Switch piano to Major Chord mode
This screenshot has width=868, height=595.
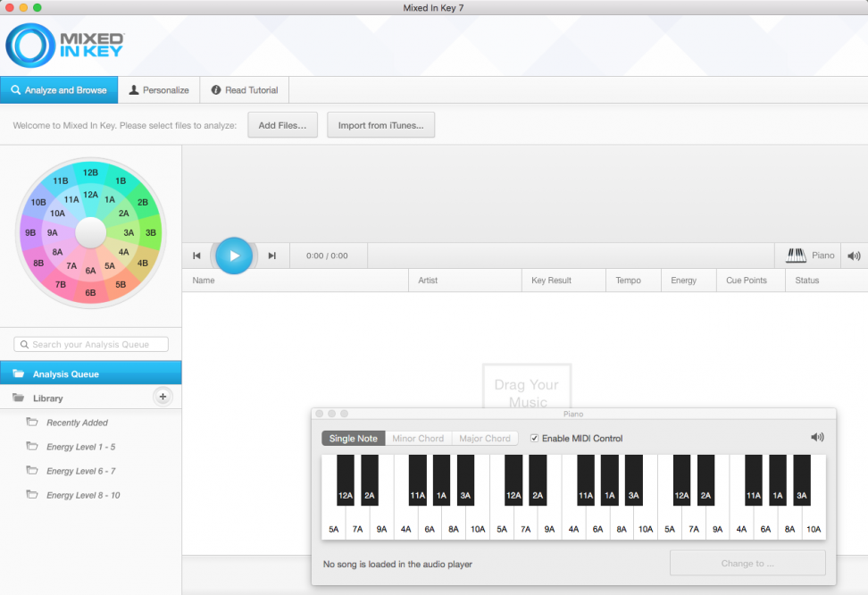pyautogui.click(x=485, y=439)
